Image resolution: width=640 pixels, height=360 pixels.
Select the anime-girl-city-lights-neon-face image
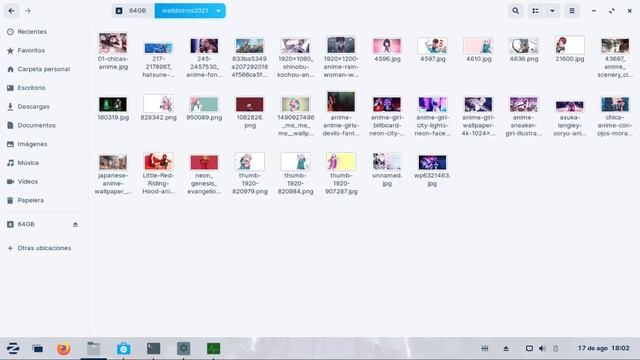[433, 104]
